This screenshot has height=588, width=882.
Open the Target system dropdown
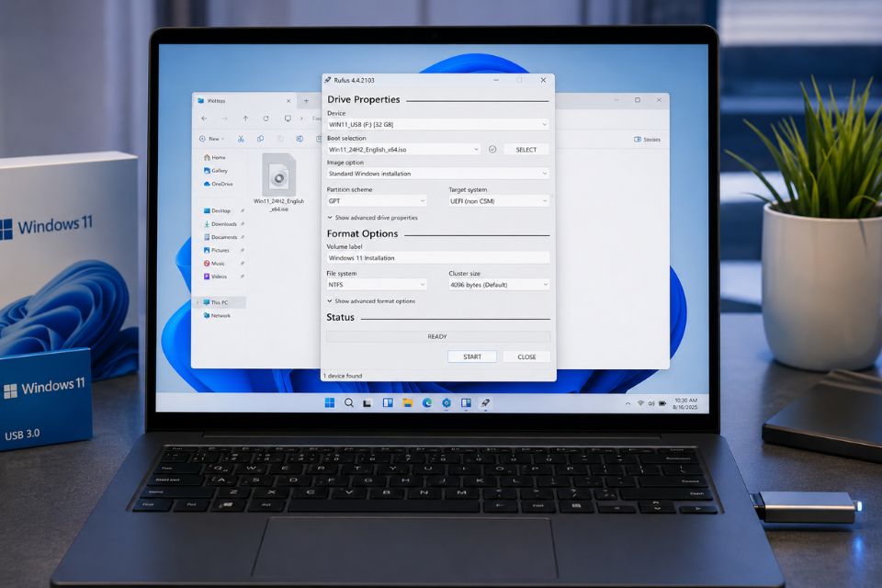(498, 201)
